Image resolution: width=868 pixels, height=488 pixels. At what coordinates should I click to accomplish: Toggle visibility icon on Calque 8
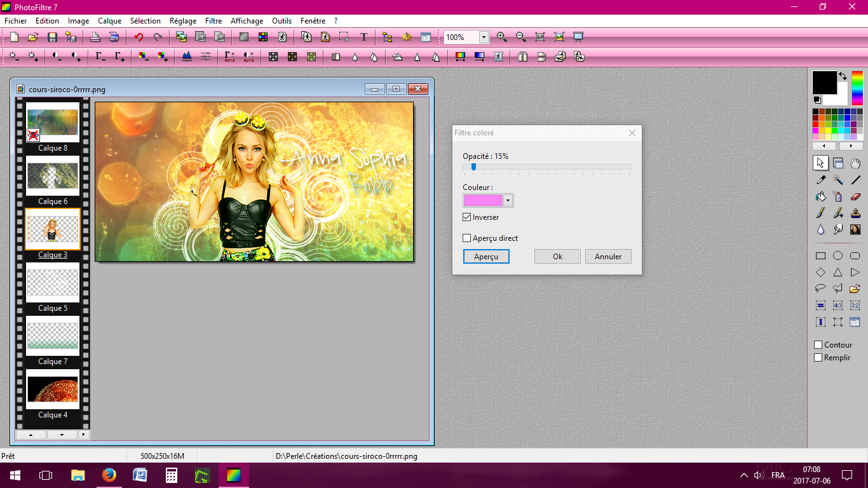[33, 135]
